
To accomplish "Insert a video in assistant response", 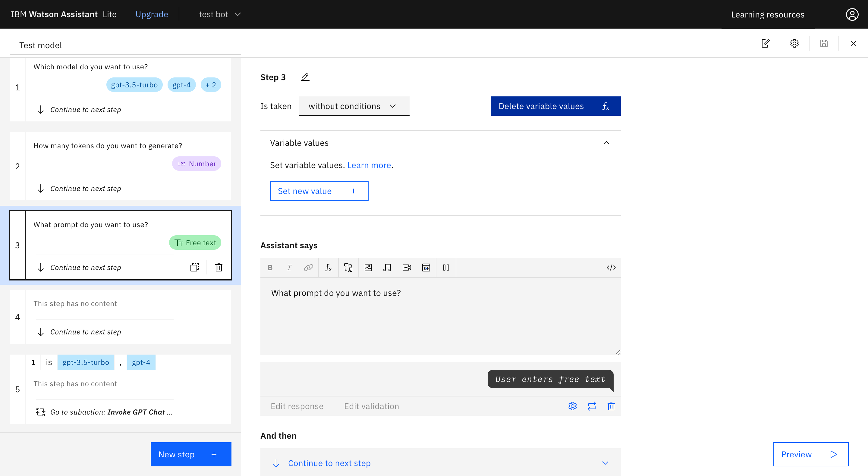I will point(407,268).
